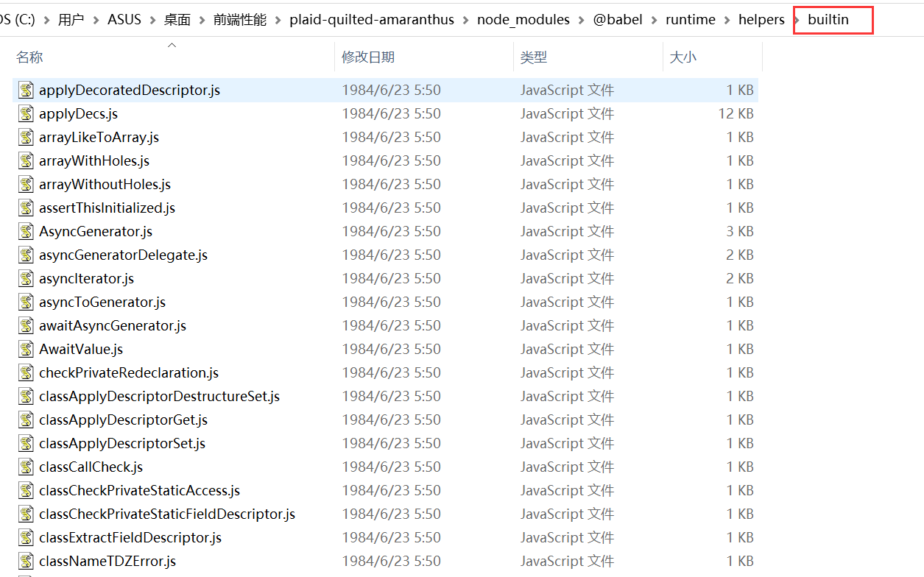Click the classApplyDescriptorDestructureSet.js file icon
Viewport: 924px width, 577px height.
(27, 396)
